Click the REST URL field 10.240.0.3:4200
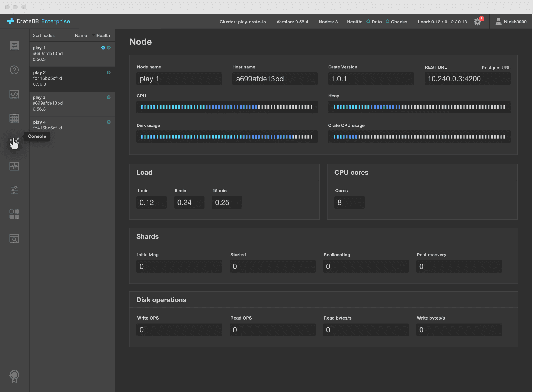The width and height of the screenshot is (533, 392). click(x=467, y=79)
